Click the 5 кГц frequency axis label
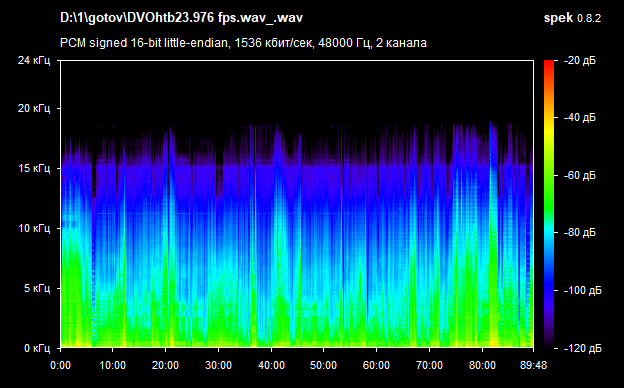Image resolution: width=624 pixels, height=388 pixels. pos(37,288)
